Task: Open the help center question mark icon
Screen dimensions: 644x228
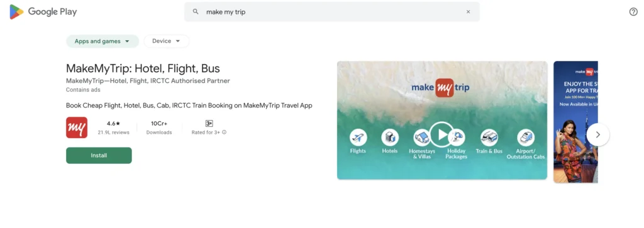Action: [x=633, y=12]
